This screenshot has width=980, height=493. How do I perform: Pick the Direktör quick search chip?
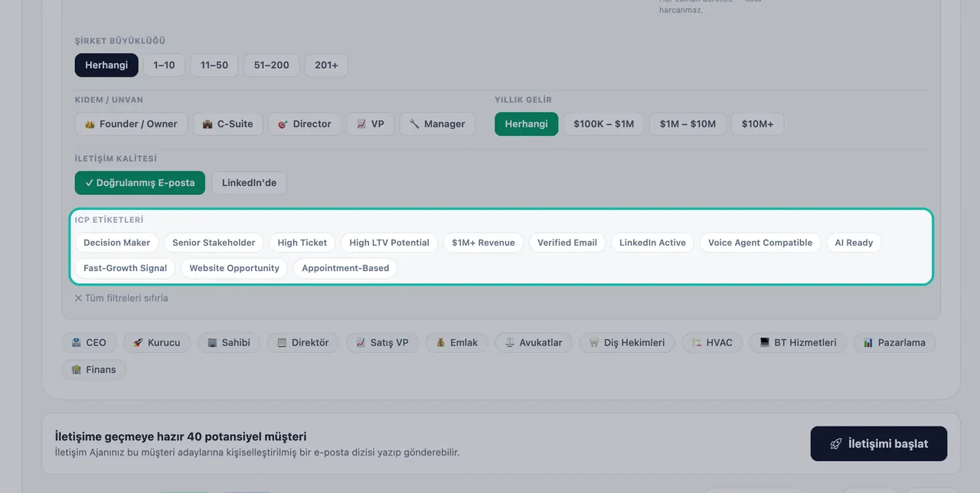point(303,342)
